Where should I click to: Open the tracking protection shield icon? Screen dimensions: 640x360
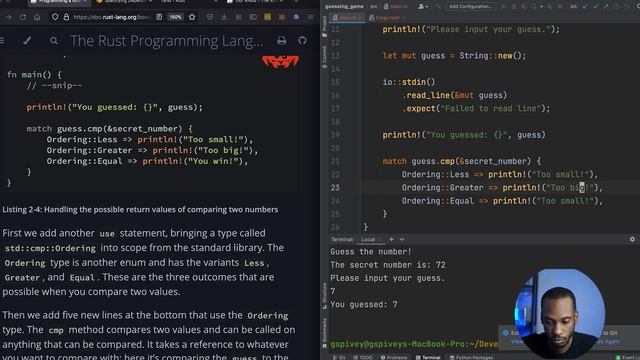[55, 17]
